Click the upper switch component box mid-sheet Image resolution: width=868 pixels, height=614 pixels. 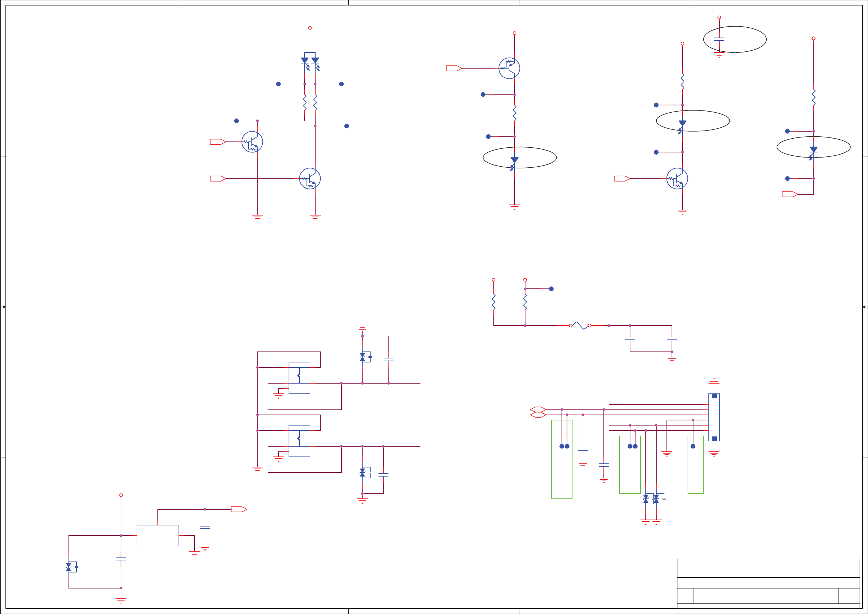coord(299,378)
